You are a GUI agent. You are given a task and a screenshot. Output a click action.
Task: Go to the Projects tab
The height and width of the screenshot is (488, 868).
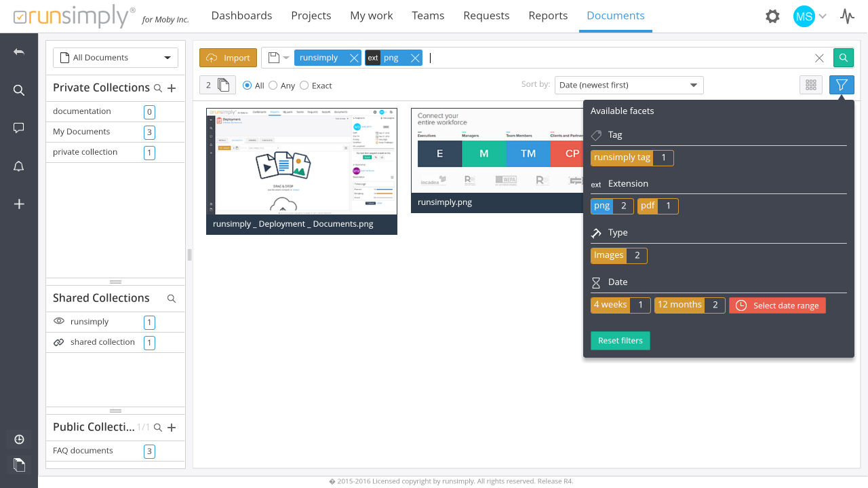[311, 16]
